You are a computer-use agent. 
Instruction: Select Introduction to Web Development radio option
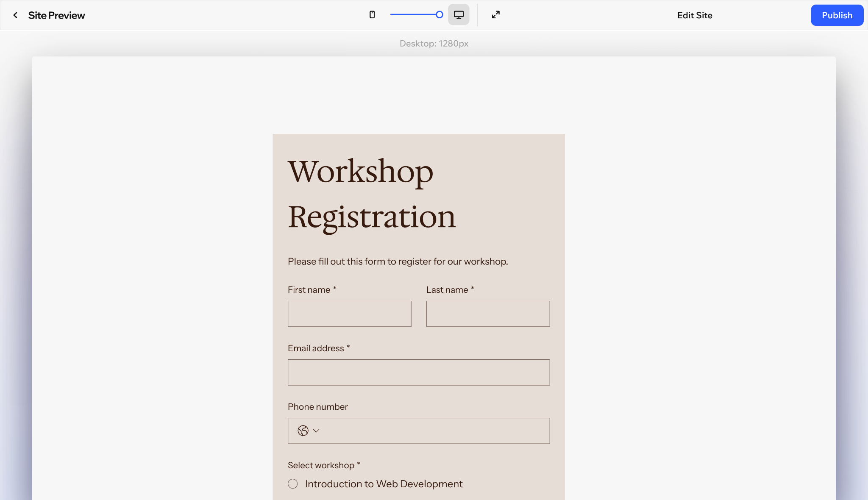pyautogui.click(x=293, y=484)
